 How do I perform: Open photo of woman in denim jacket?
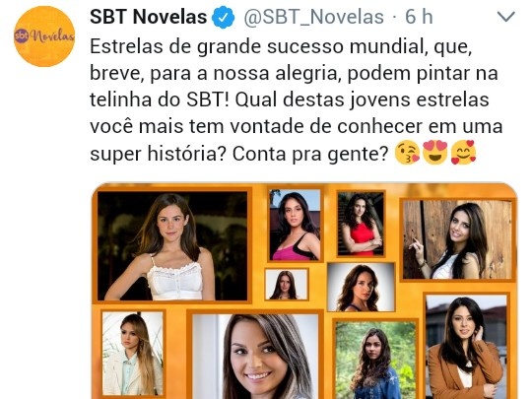point(375,361)
